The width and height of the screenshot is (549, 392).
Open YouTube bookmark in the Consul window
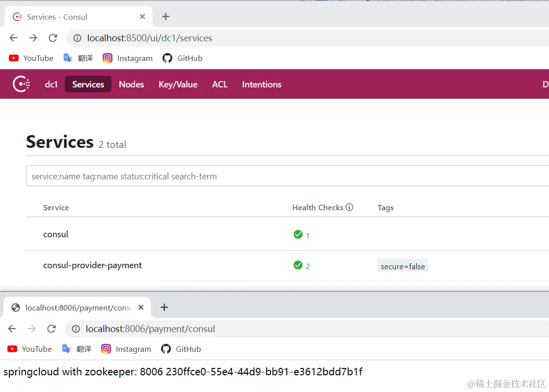31,58
